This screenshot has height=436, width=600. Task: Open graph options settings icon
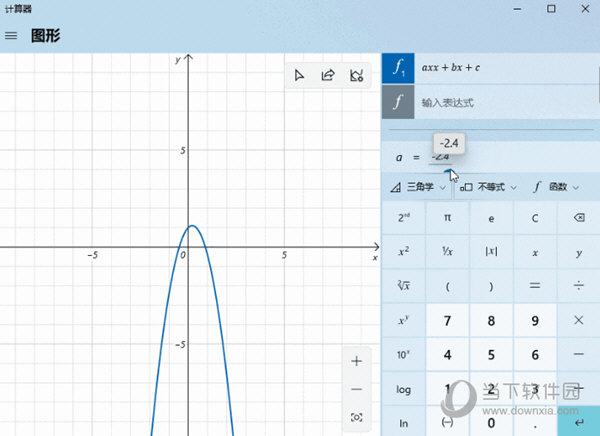coord(356,75)
